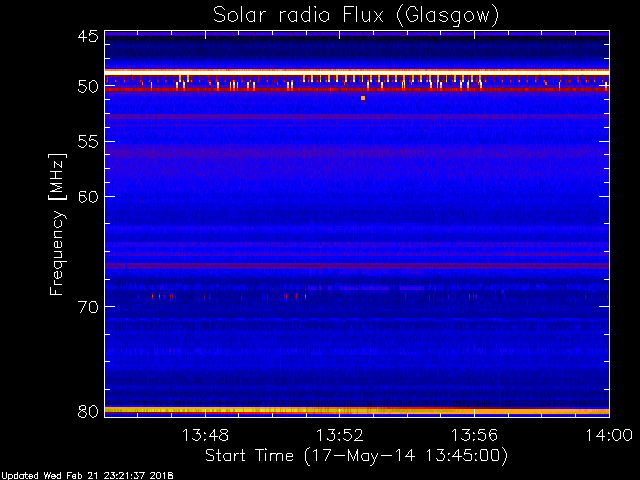Screen dimensions: 640x480
Task: Click the 'Frequency [MHz]' y-axis label
Action: click(57, 224)
